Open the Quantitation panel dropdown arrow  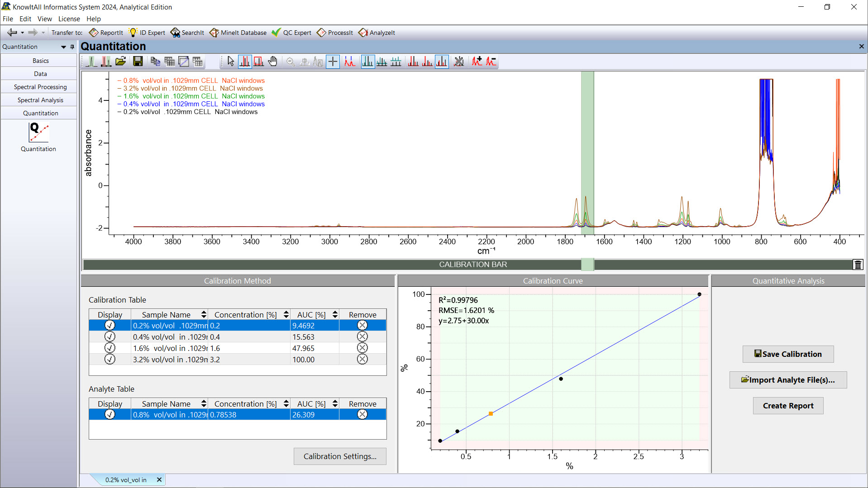click(x=63, y=47)
